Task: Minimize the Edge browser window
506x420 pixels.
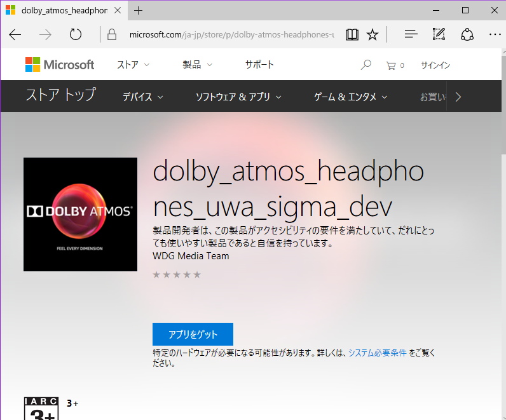Action: click(x=436, y=10)
